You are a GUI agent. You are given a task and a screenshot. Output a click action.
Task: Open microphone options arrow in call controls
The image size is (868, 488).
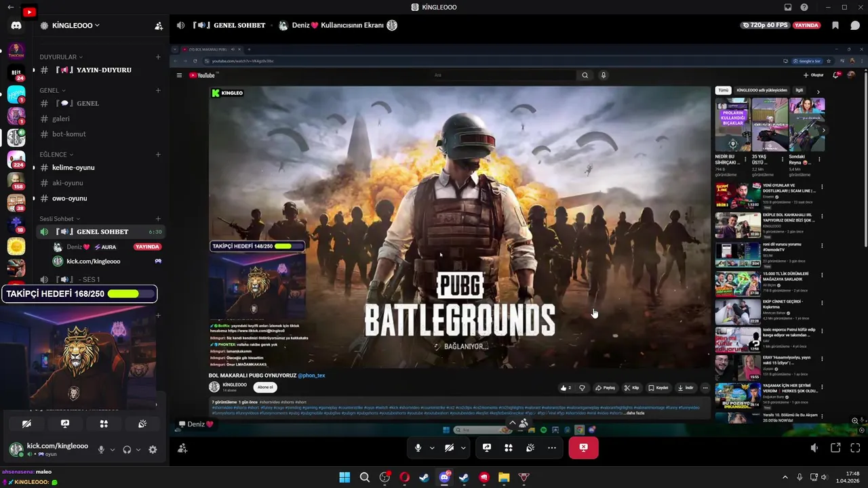point(432,448)
